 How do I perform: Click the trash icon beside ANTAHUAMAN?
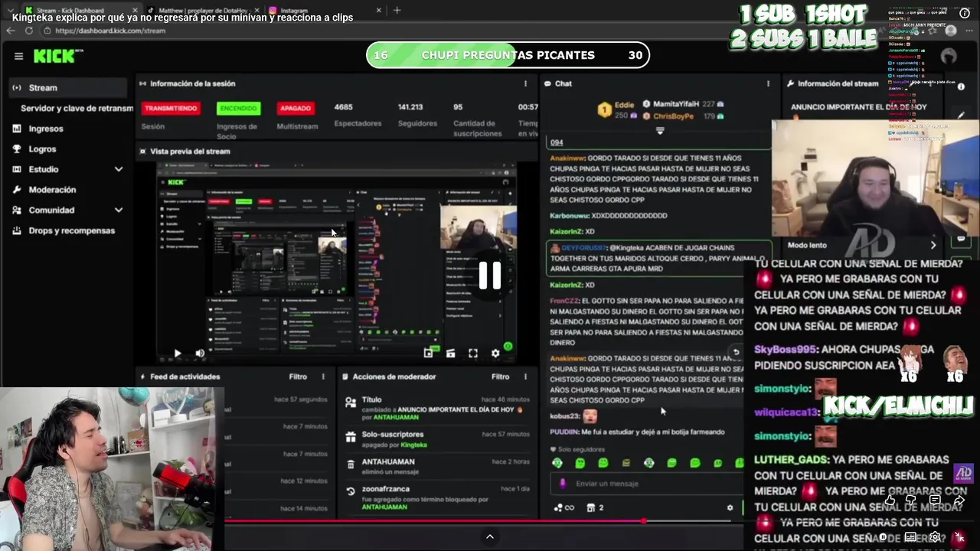tap(351, 464)
